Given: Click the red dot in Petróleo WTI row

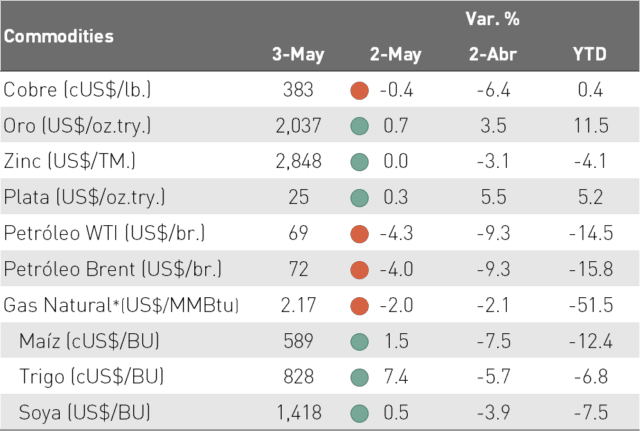Looking at the screenshot, I should coord(360,234).
